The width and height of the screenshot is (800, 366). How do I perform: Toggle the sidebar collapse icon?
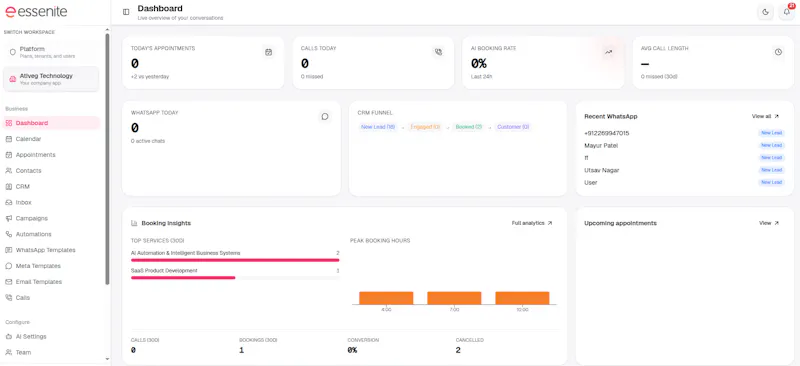[x=126, y=12]
